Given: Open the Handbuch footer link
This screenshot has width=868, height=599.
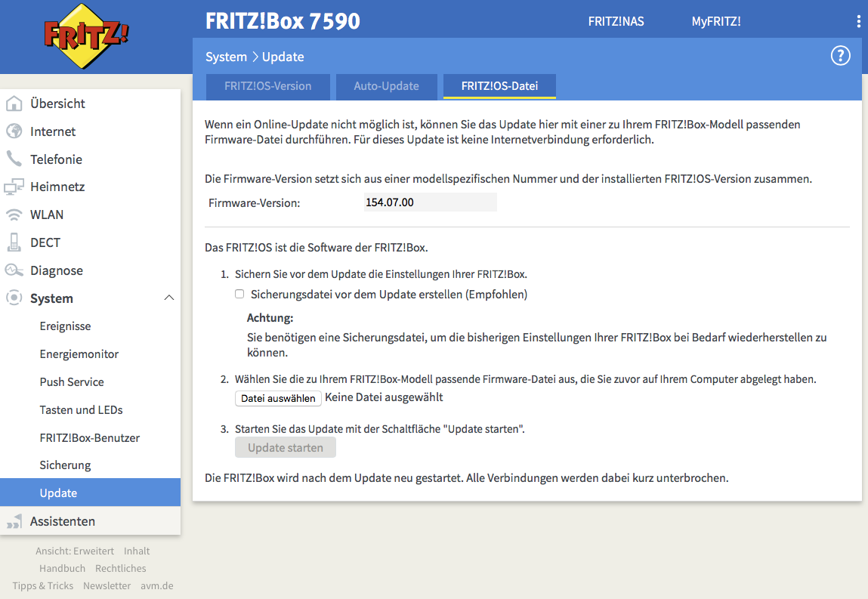Looking at the screenshot, I should click(x=62, y=568).
